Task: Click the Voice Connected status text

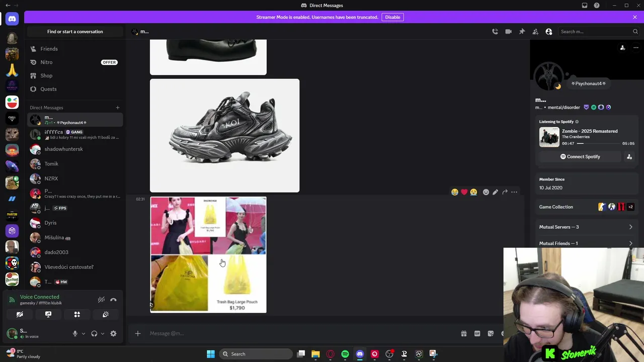Action: coord(40,297)
